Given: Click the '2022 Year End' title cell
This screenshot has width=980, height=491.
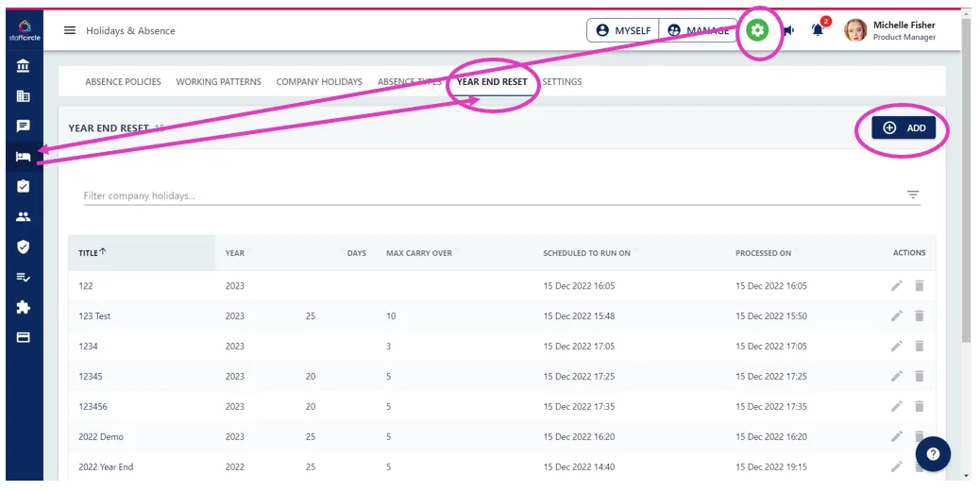Looking at the screenshot, I should coord(106,466).
